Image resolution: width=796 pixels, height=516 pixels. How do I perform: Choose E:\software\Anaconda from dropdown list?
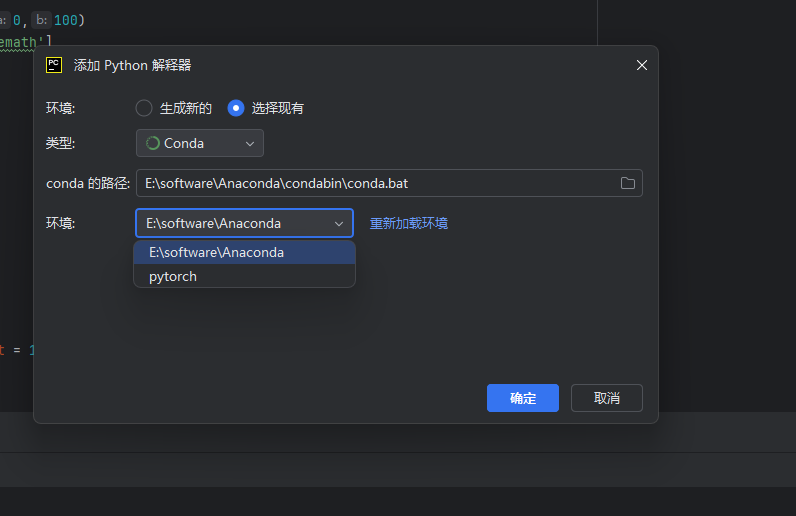pos(244,252)
